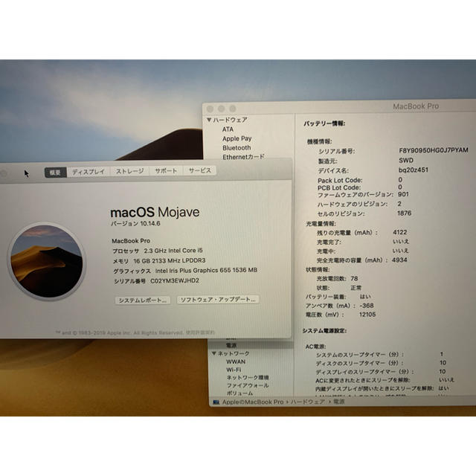Image resolution: width=476 pixels, height=476 pixels.
Task: Click processor value 2.3 GHz Intel Core i5
Action: click(x=173, y=251)
